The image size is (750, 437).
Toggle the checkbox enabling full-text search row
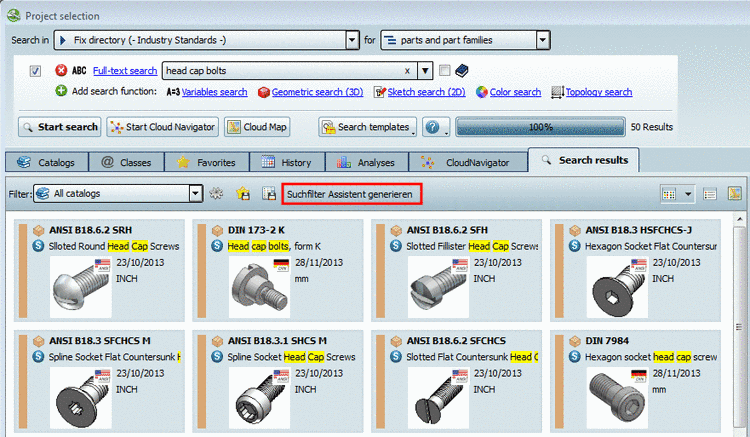35,71
